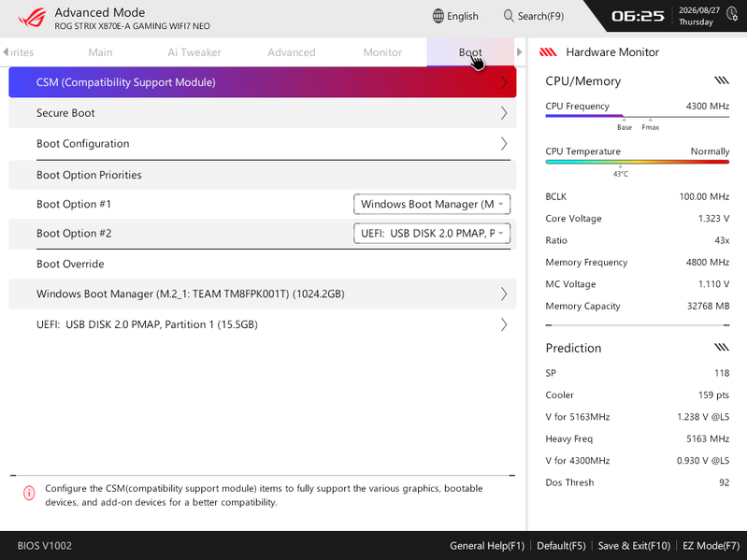Click the Memory Frequency 4800 MHz value
The width and height of the screenshot is (747, 560).
pos(708,263)
